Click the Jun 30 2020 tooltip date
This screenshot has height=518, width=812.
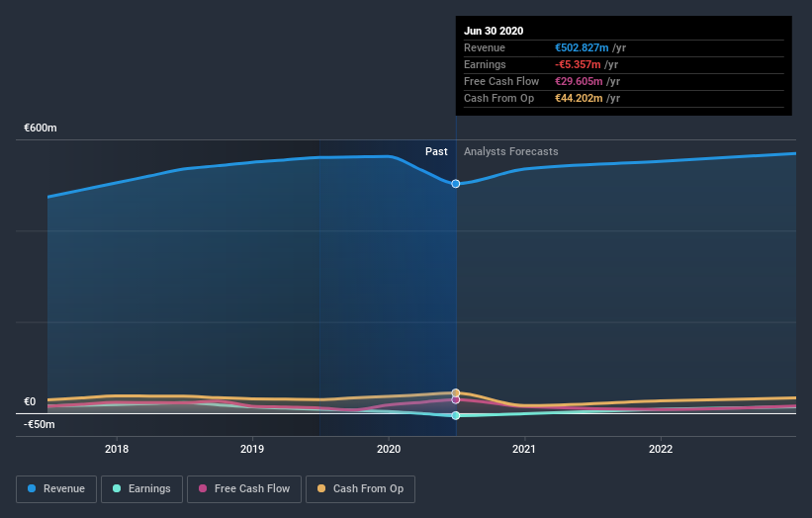494,31
